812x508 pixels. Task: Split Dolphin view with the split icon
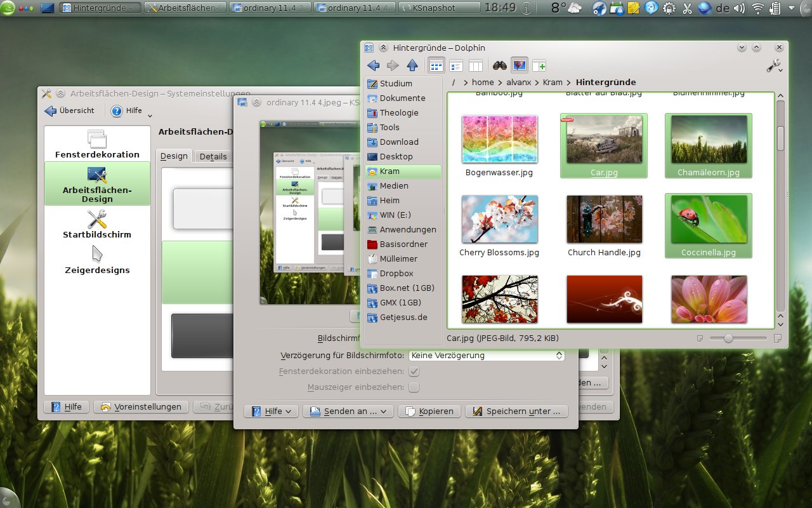[539, 65]
